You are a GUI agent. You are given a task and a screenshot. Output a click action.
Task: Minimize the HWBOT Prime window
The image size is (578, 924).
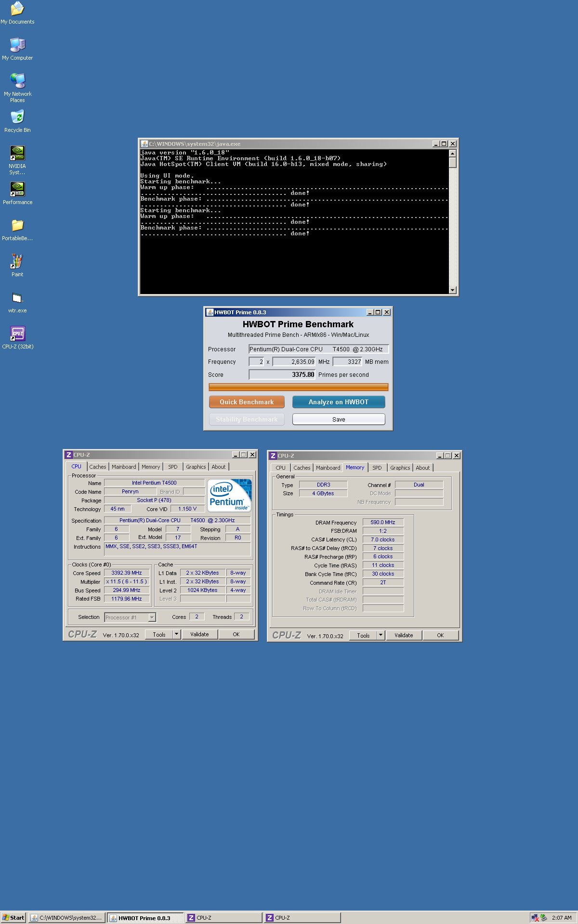(370, 312)
